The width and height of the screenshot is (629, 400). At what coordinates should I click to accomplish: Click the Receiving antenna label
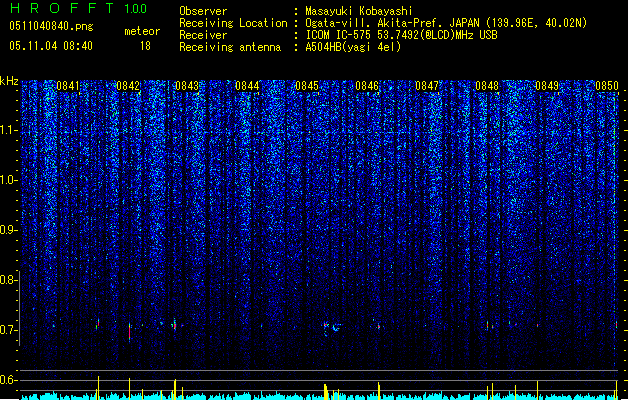pos(230,47)
